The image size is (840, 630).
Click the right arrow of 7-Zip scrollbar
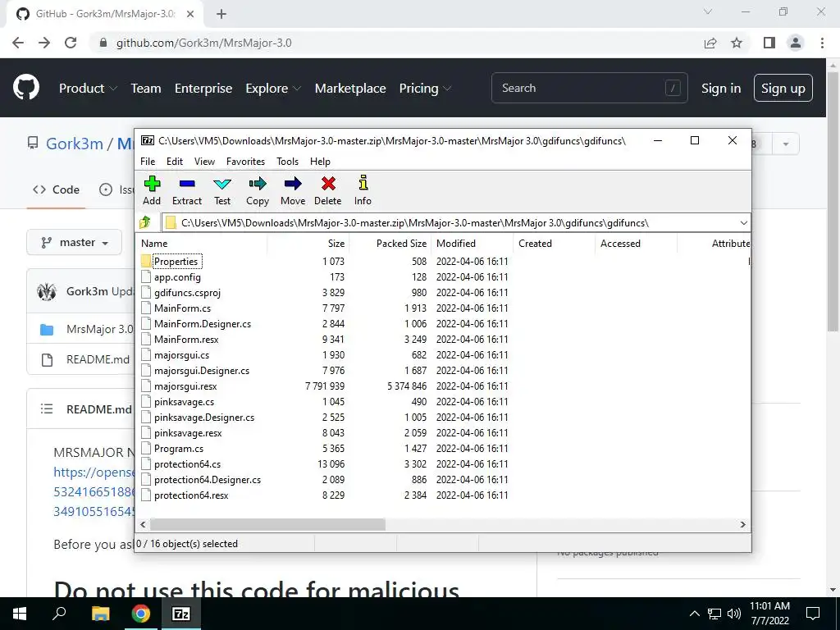coord(742,524)
